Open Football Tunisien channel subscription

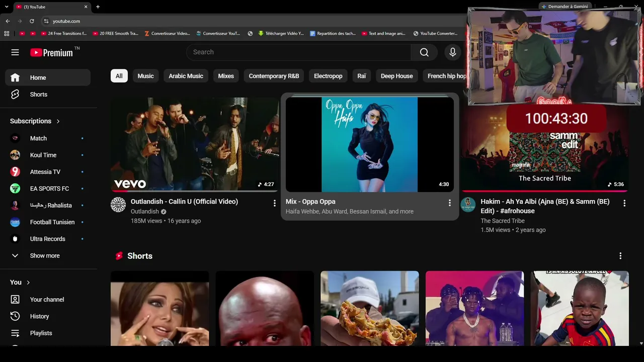coord(48,222)
